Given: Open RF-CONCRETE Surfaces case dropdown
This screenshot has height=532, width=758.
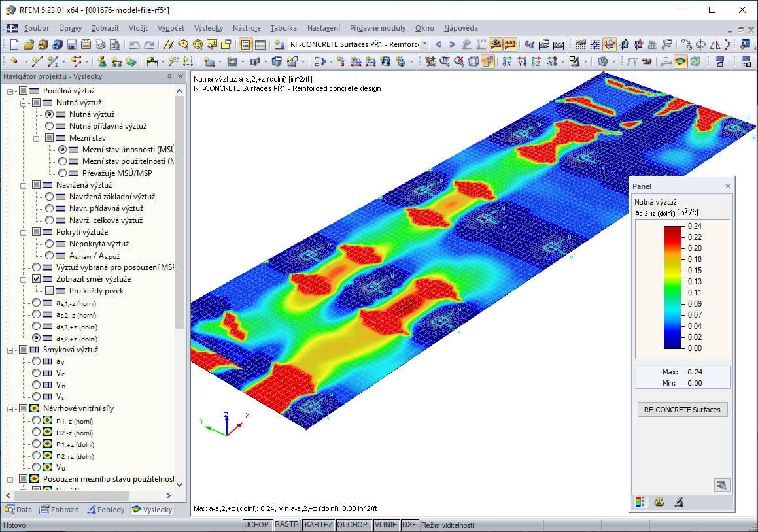Looking at the screenshot, I should (425, 44).
